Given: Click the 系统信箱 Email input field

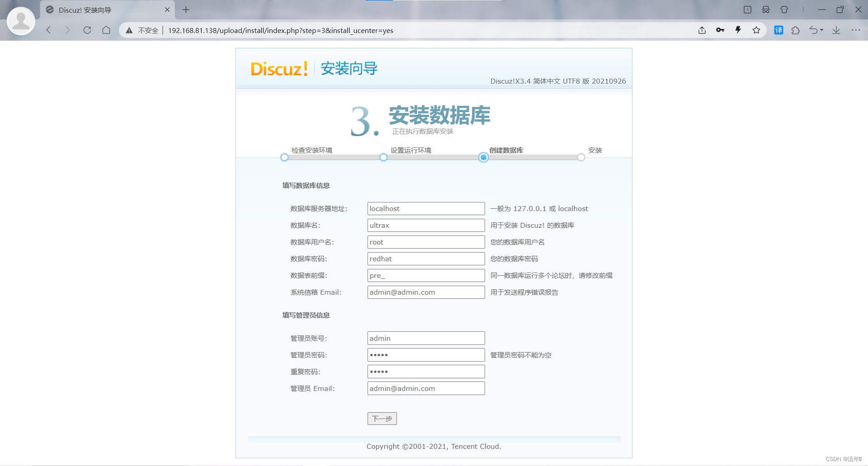Looking at the screenshot, I should pyautogui.click(x=426, y=292).
